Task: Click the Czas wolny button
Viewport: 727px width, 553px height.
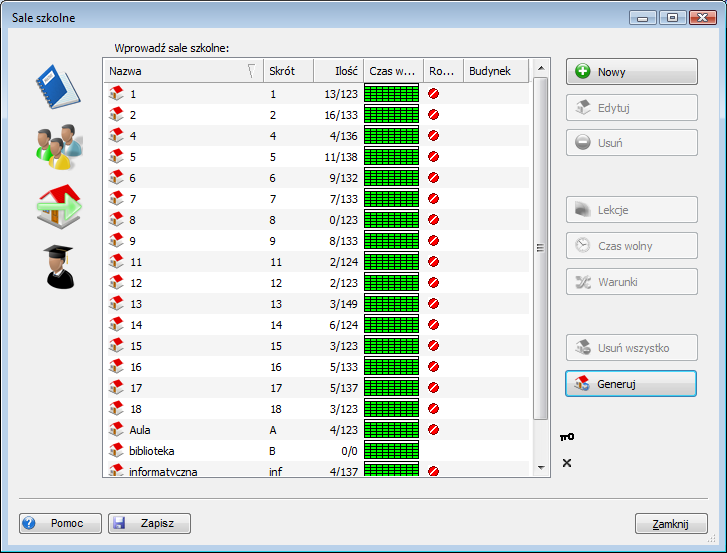Action: 631,245
